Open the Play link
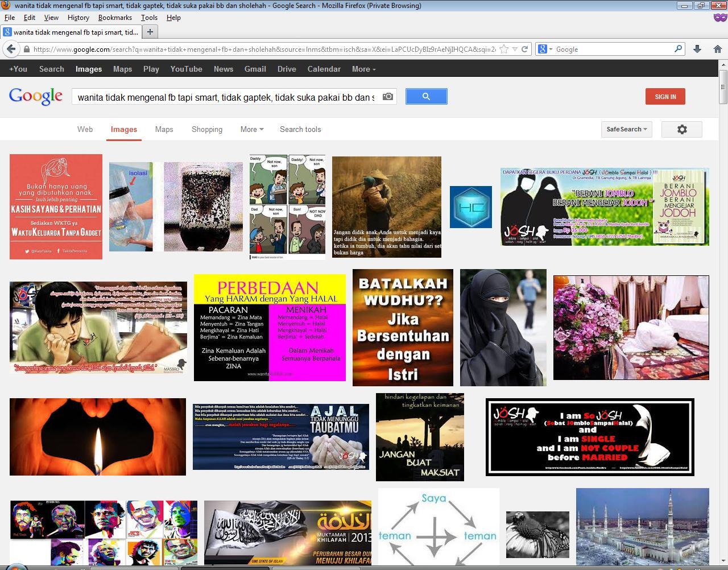Image resolution: width=728 pixels, height=570 pixels. (x=151, y=69)
